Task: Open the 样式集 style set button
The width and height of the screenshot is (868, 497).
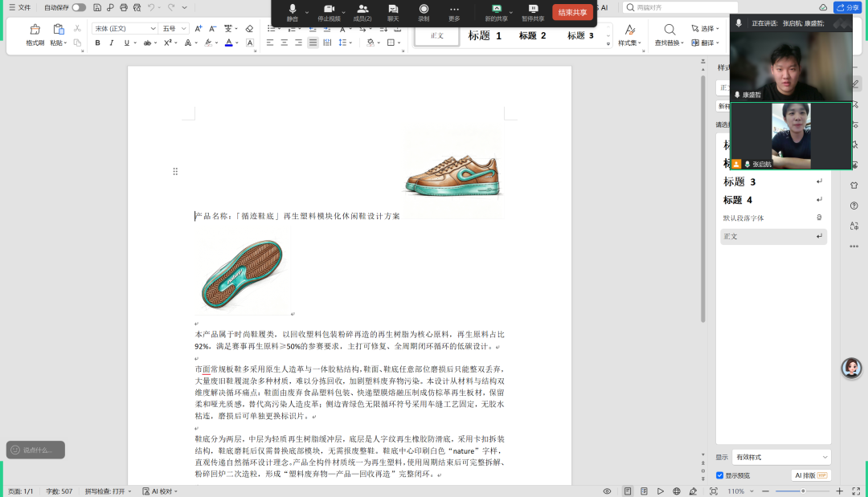Action: (629, 35)
